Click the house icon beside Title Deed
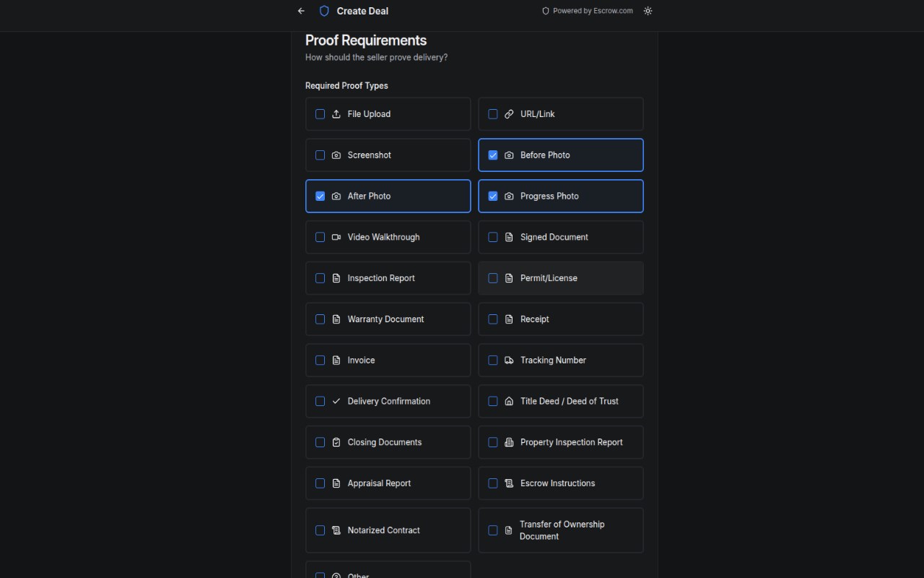924x578 pixels. 509,401
